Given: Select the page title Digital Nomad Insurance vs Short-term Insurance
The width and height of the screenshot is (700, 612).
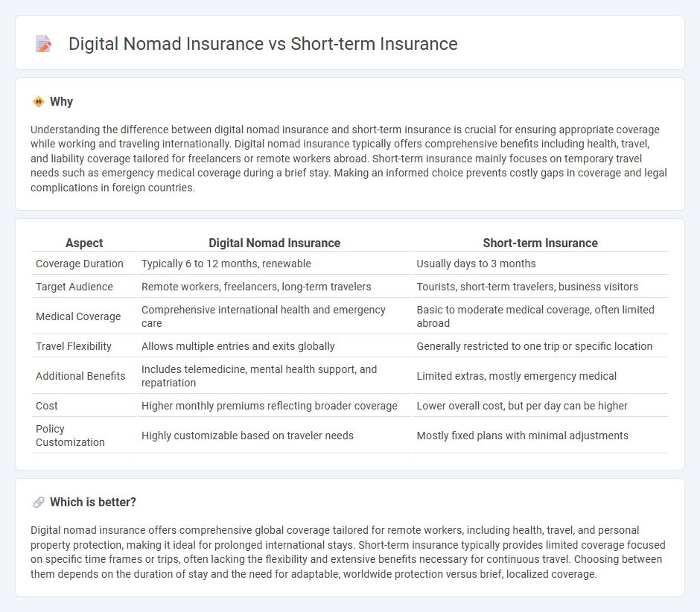Looking at the screenshot, I should [263, 44].
